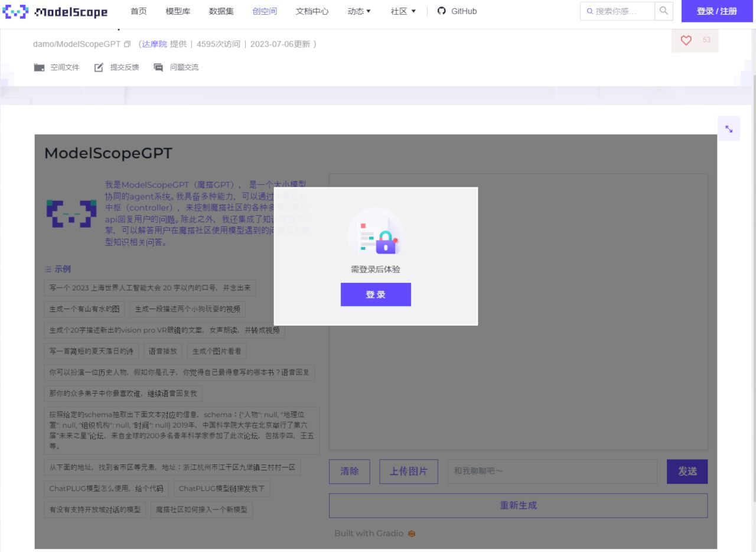Open the GitHub link with octocat icon

point(457,11)
